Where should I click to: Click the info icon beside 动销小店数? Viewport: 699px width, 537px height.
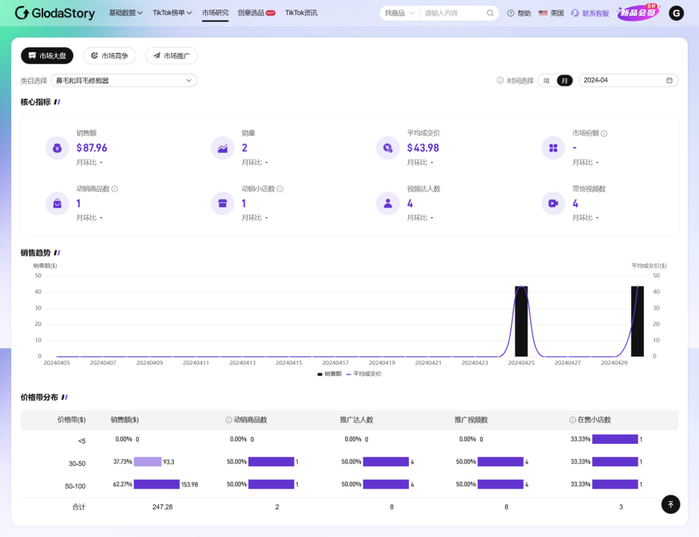[280, 188]
